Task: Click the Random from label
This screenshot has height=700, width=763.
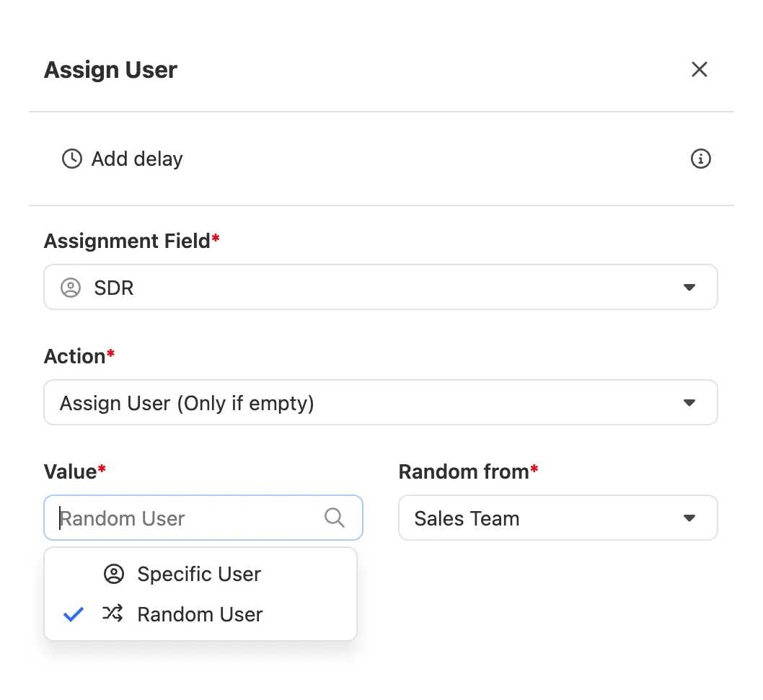Action: (468, 472)
